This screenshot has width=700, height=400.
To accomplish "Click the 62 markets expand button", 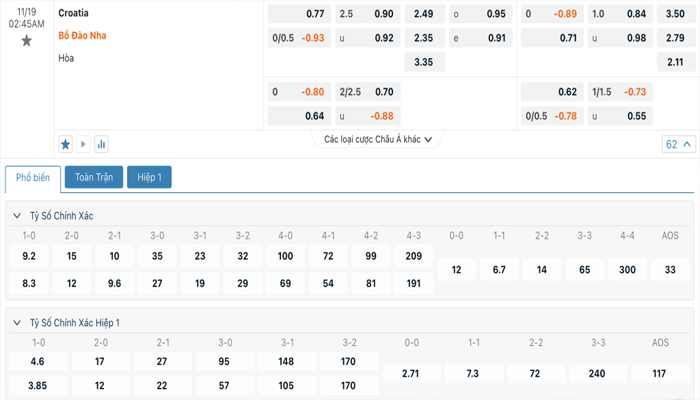I will coord(678,144).
